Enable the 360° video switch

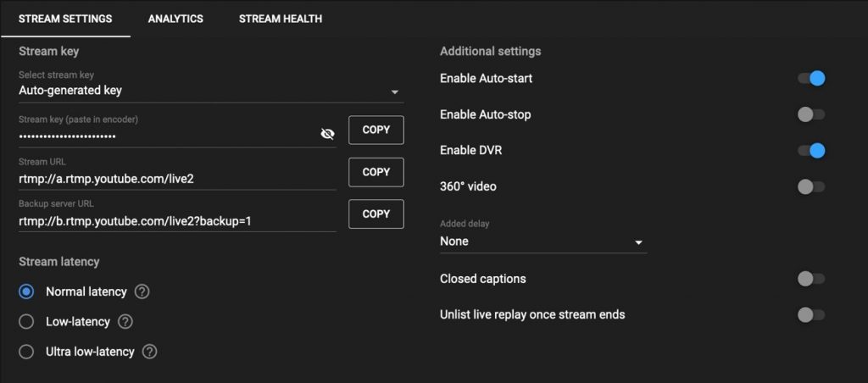[x=811, y=186]
